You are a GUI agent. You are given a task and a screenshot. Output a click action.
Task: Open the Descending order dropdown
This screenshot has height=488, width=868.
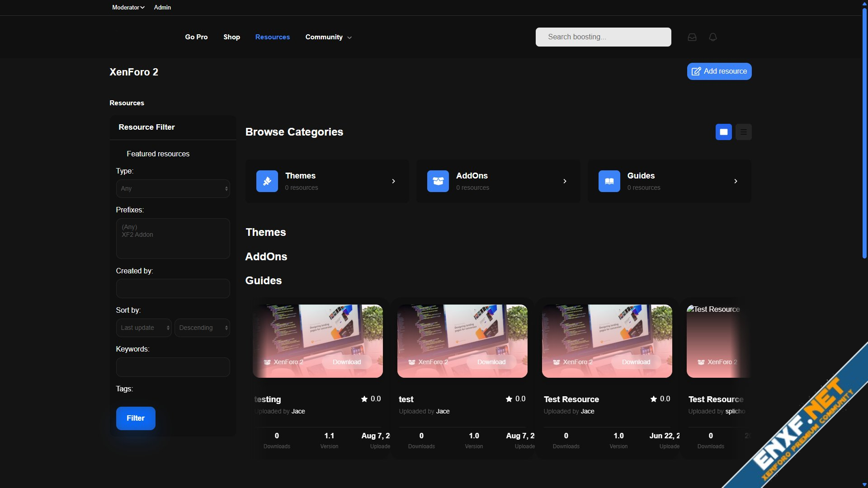pos(202,328)
